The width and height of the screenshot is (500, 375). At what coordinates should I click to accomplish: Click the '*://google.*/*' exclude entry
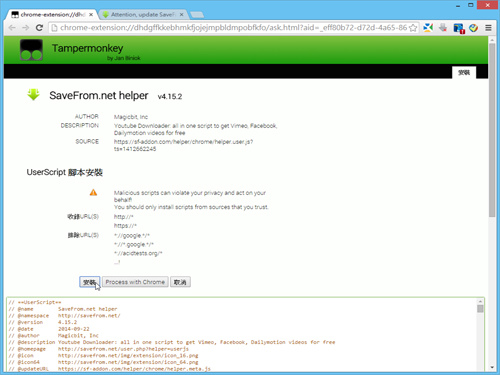132,235
